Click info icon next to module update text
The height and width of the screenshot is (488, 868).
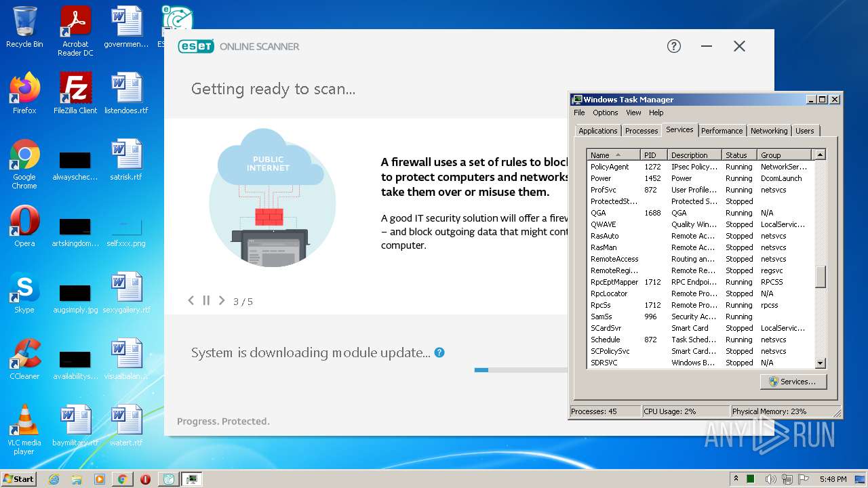[439, 352]
